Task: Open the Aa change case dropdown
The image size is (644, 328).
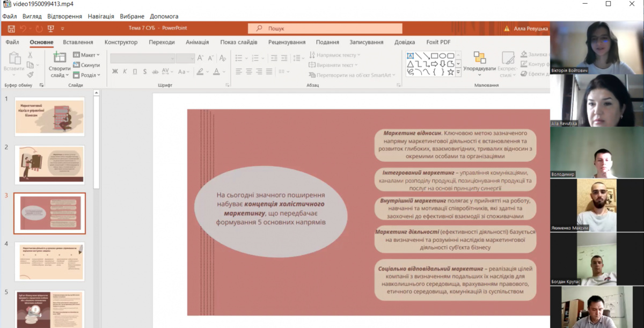Action: [x=184, y=71]
